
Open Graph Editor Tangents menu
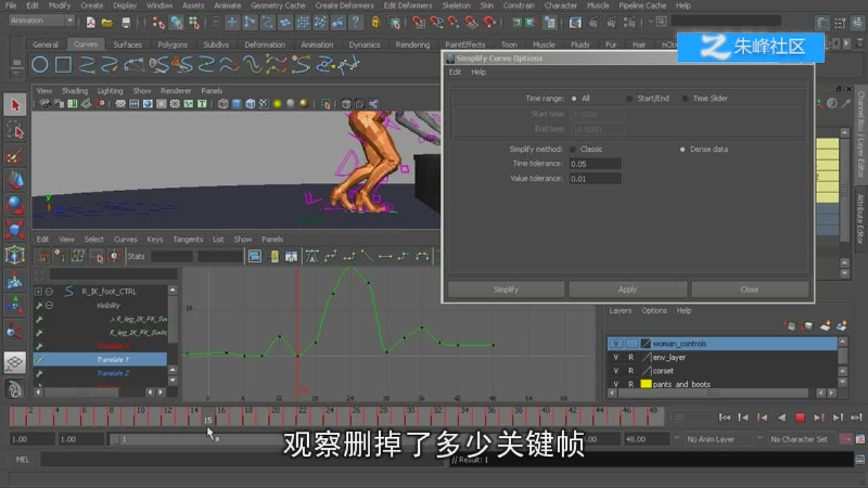tap(188, 239)
